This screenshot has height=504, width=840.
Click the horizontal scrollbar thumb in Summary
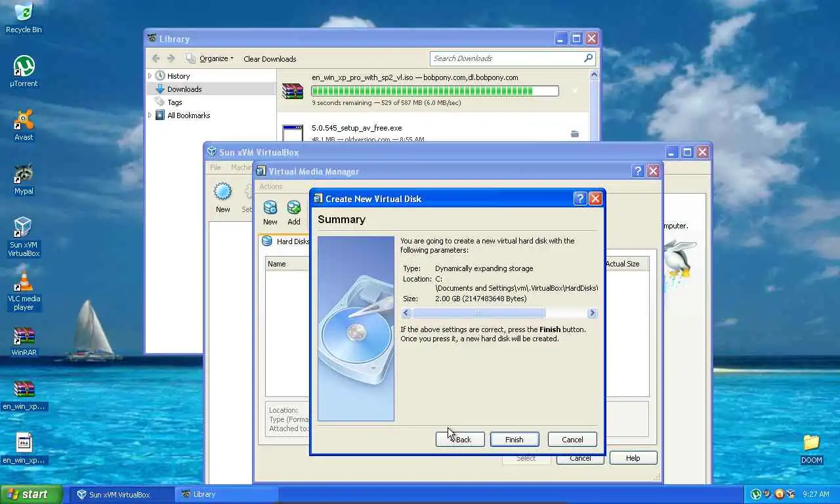pyautogui.click(x=478, y=313)
